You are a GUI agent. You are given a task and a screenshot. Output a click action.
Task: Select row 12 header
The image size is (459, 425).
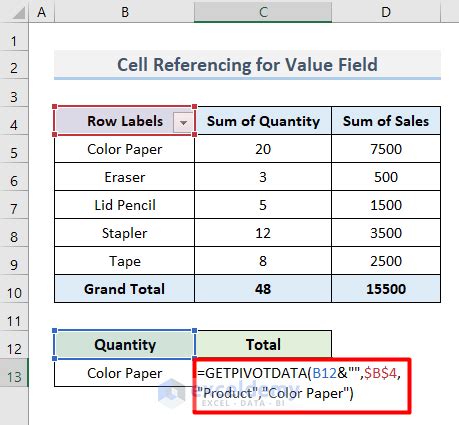tap(14, 345)
